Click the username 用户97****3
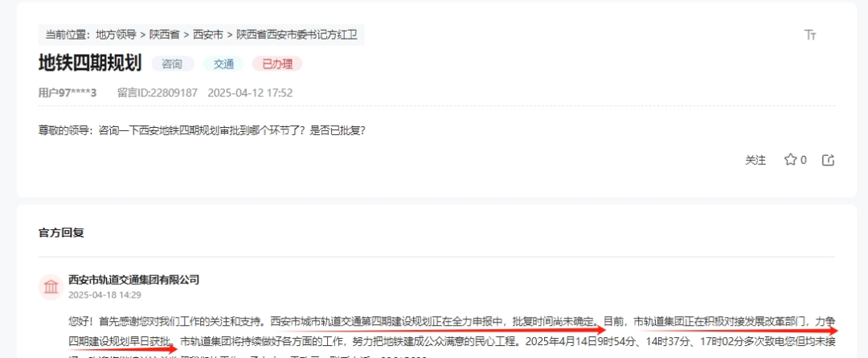This screenshot has height=358, width=868. pos(68,93)
